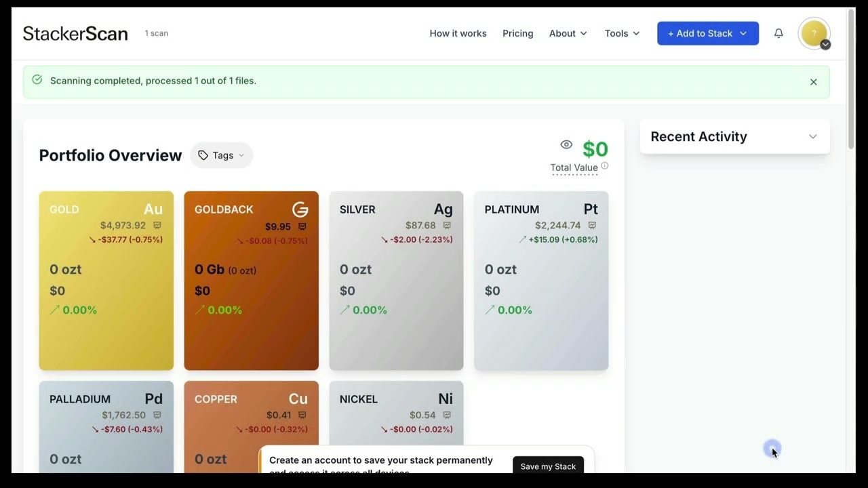868x488 pixels.
Task: Click the tag icon beside Tags
Action: pyautogui.click(x=203, y=155)
